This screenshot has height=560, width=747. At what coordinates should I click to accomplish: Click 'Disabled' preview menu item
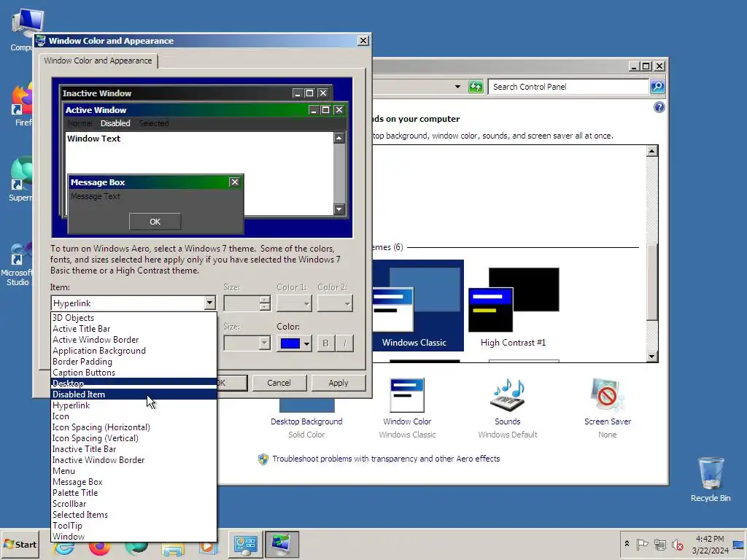tap(115, 123)
